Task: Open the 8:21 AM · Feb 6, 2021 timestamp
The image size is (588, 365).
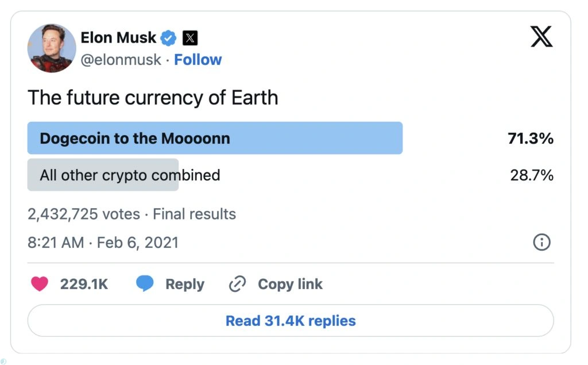Action: click(x=103, y=243)
